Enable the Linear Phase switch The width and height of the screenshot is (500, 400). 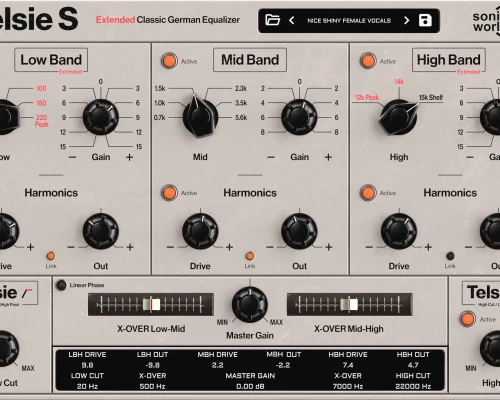61,285
